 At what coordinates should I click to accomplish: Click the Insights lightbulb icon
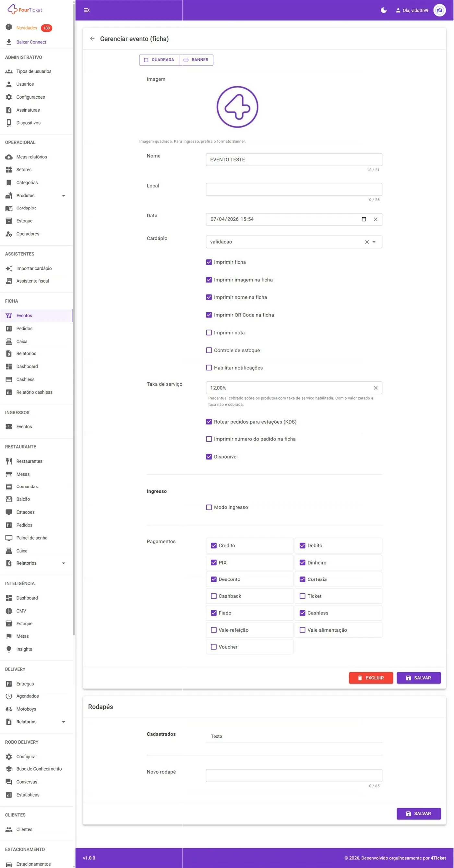(9, 649)
